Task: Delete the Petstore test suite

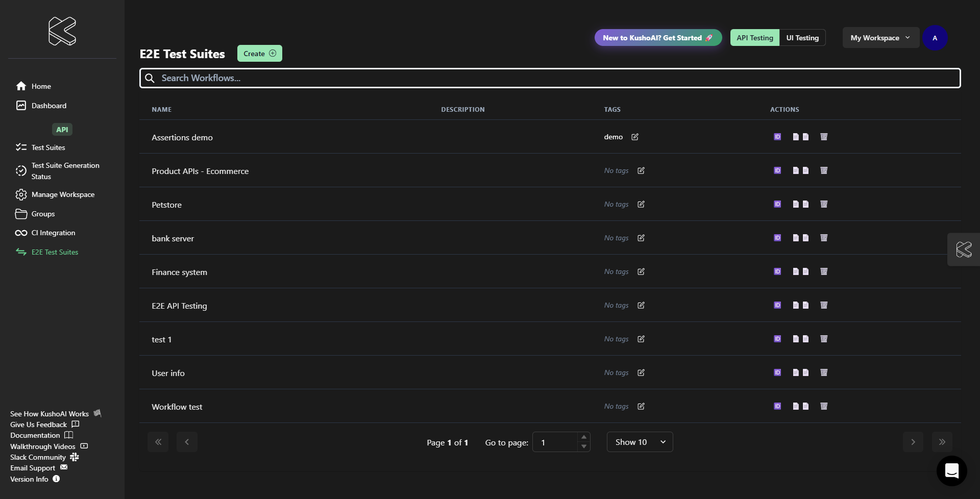Action: coord(824,204)
